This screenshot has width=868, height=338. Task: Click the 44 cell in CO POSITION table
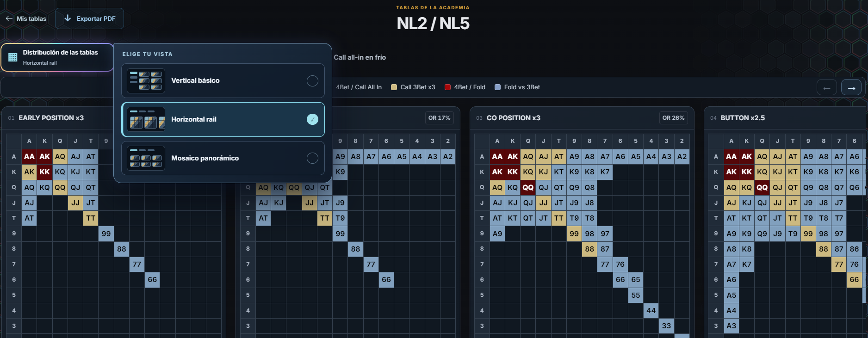tap(651, 310)
